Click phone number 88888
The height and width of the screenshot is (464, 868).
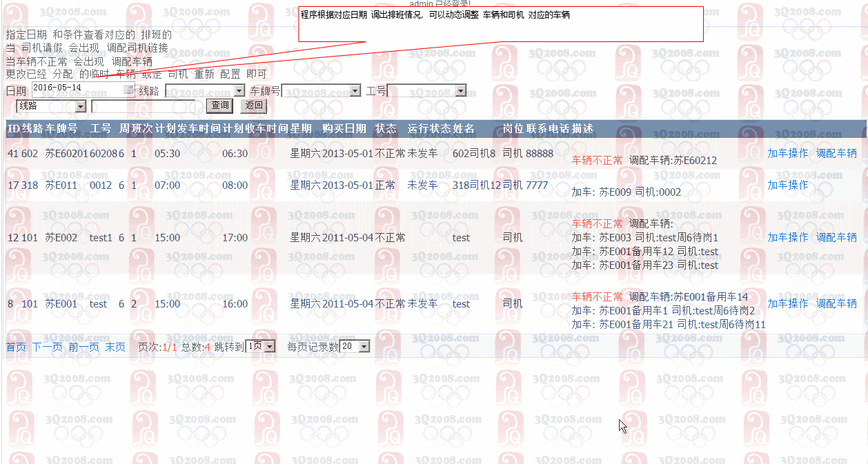540,153
